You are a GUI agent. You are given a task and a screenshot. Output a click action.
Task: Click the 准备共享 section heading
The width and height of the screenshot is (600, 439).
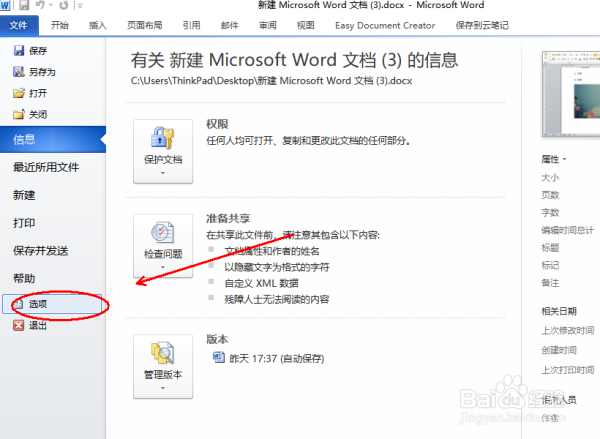[x=228, y=219]
